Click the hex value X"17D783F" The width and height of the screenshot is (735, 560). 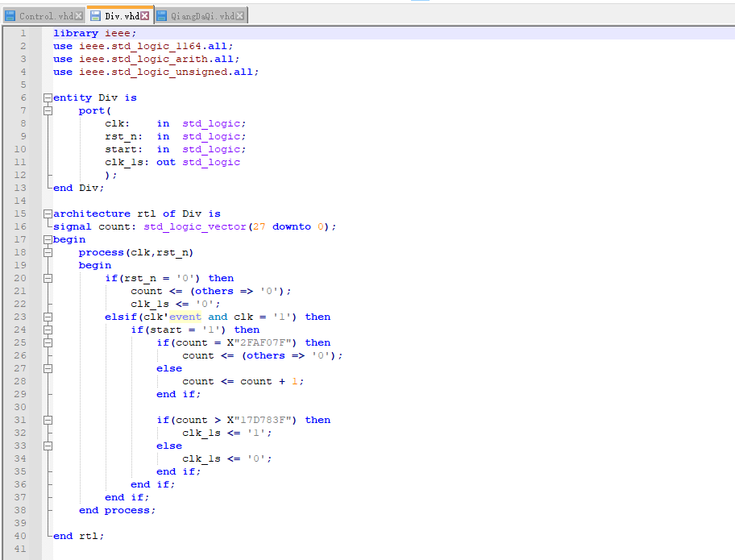point(260,420)
